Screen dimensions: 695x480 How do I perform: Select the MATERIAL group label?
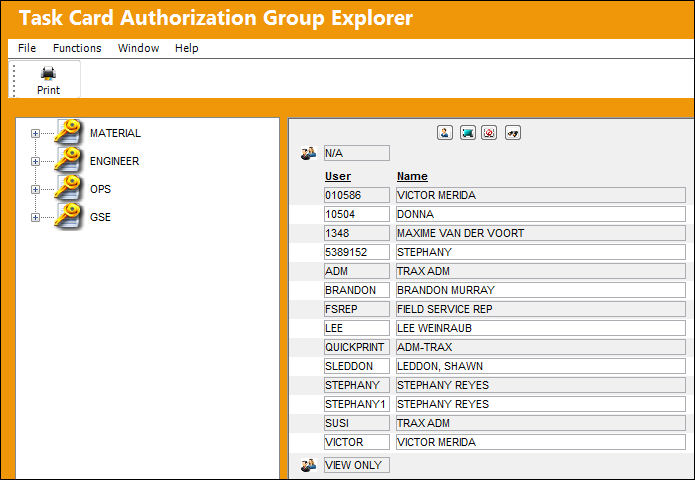[115, 133]
